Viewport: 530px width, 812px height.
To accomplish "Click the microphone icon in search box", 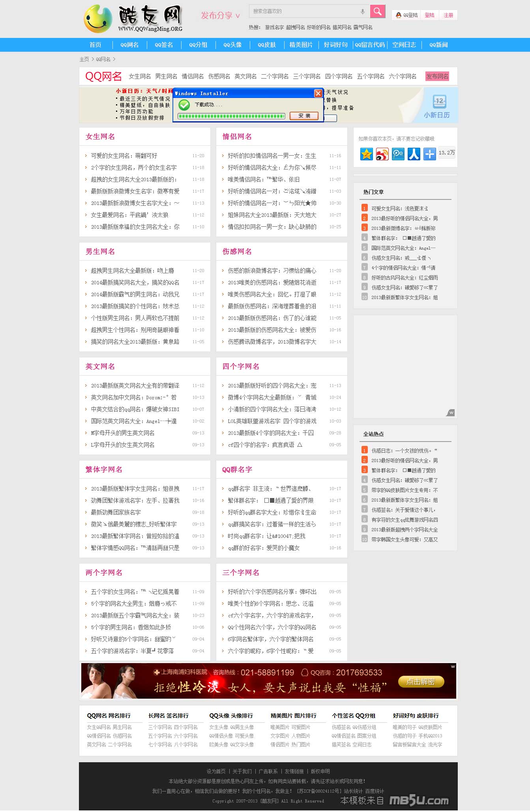I will 362,11.
